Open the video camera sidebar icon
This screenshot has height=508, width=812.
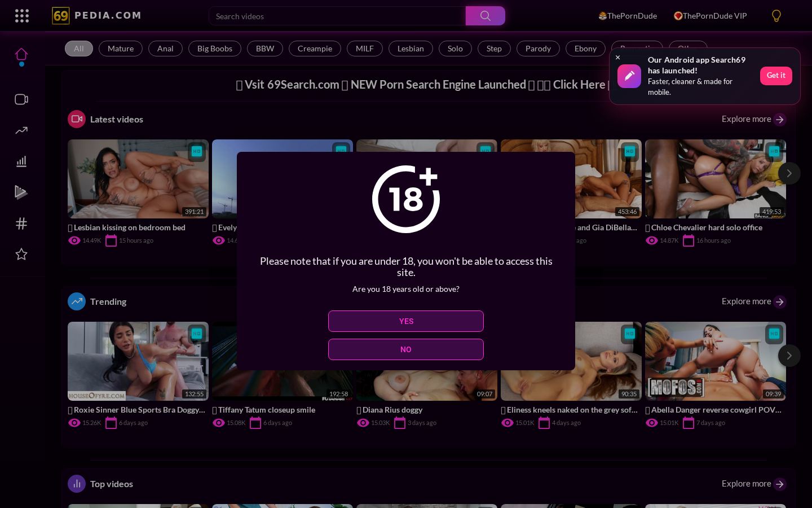tap(21, 99)
